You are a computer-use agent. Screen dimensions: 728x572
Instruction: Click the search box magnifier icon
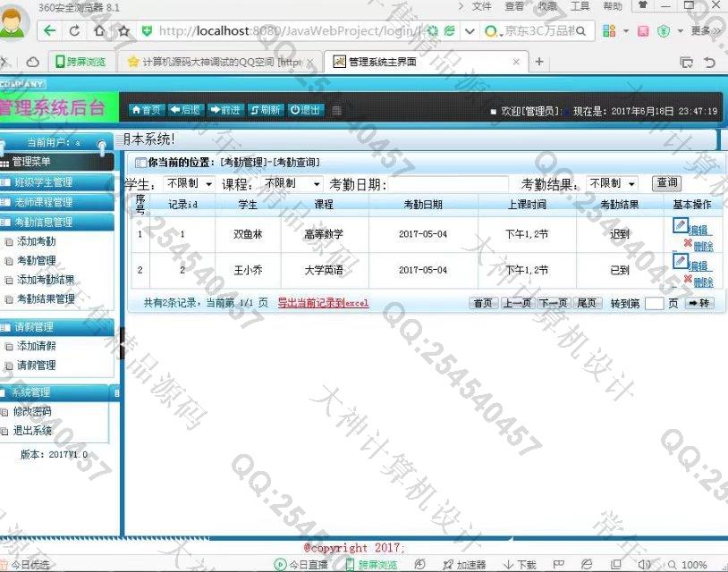[x=580, y=31]
